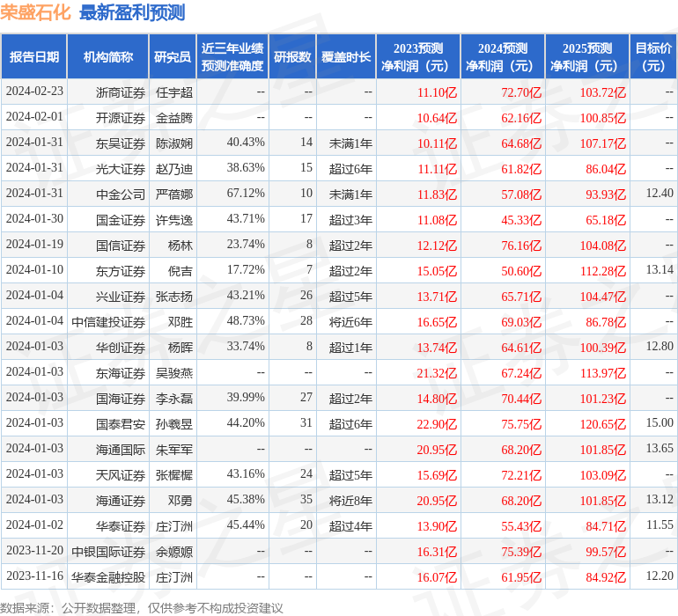Click coverage value 将近8年
Viewport: 678px width, 616px height.
pos(350,501)
